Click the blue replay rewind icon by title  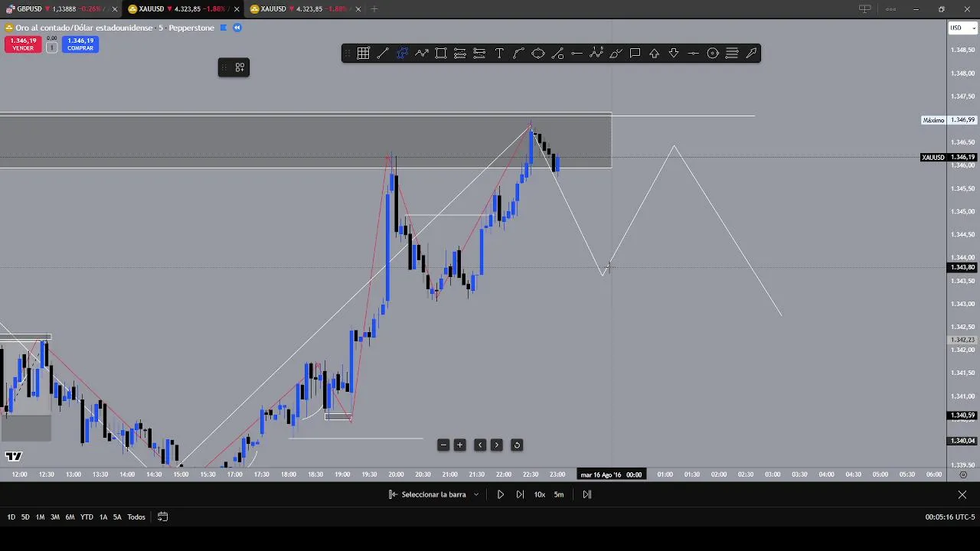237,28
